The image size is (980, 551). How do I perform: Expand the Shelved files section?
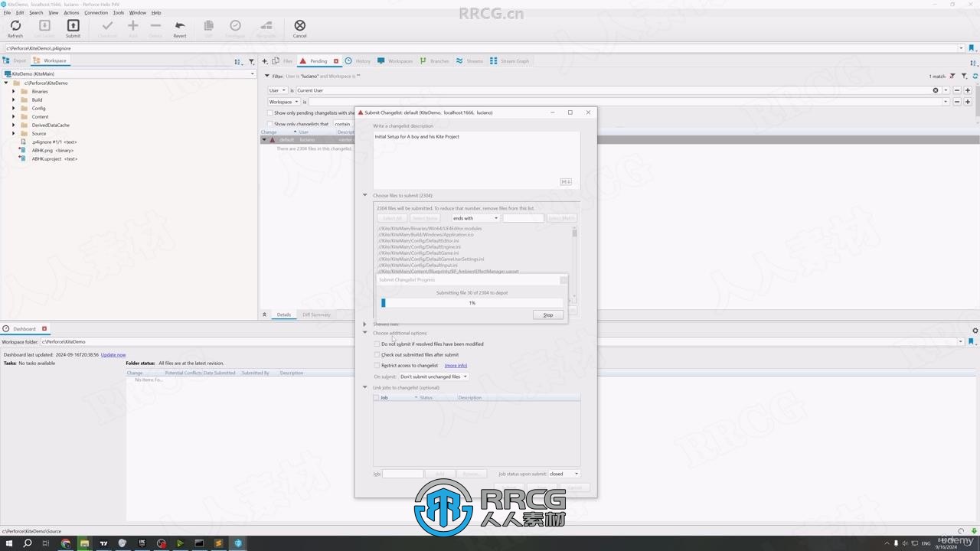point(365,324)
